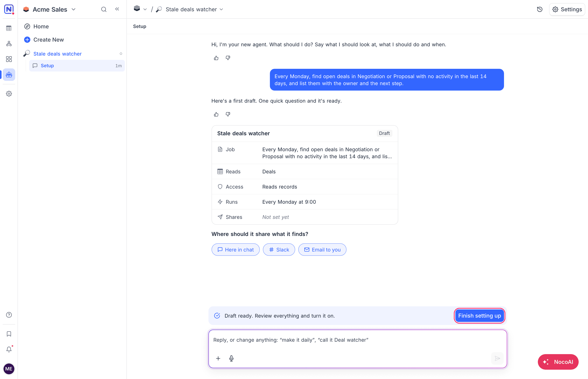The image size is (588, 379).
Task: Select the agents robot sidebar icon
Action: pyautogui.click(x=9, y=75)
